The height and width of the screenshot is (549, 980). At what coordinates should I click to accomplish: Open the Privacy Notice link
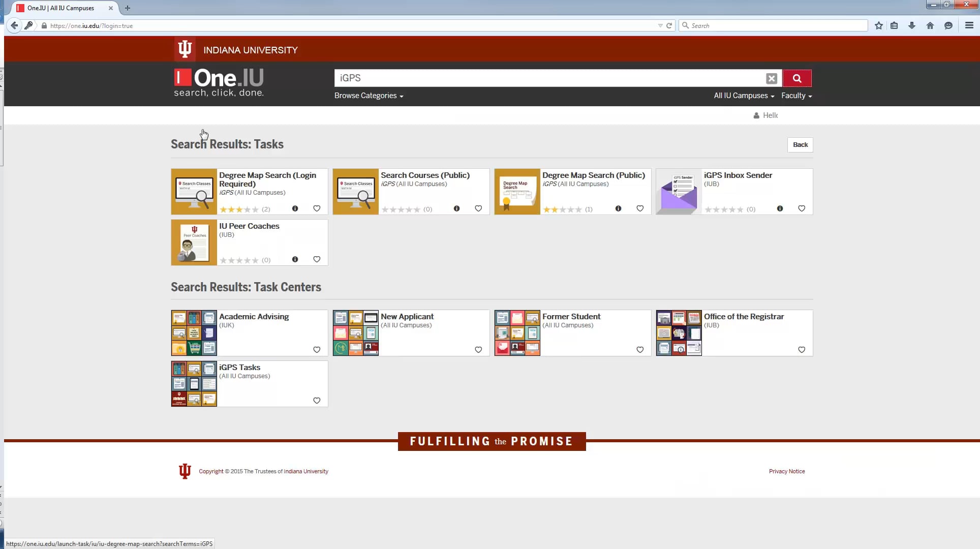tap(786, 471)
